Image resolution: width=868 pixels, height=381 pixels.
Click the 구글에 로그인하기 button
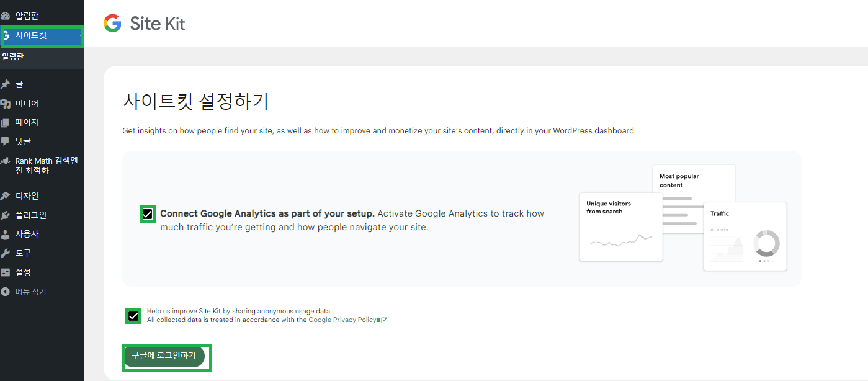click(x=164, y=356)
